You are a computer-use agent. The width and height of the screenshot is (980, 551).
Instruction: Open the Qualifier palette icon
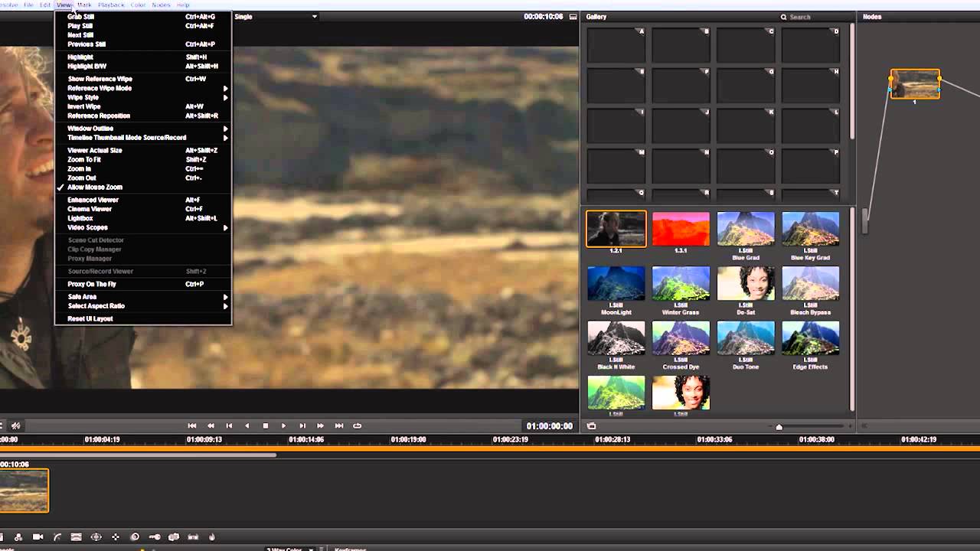(76, 537)
